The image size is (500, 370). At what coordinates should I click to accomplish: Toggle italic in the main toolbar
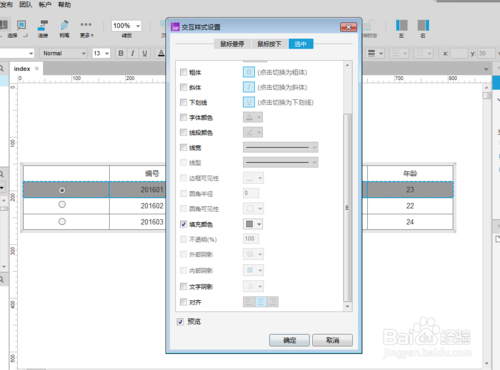click(133, 53)
